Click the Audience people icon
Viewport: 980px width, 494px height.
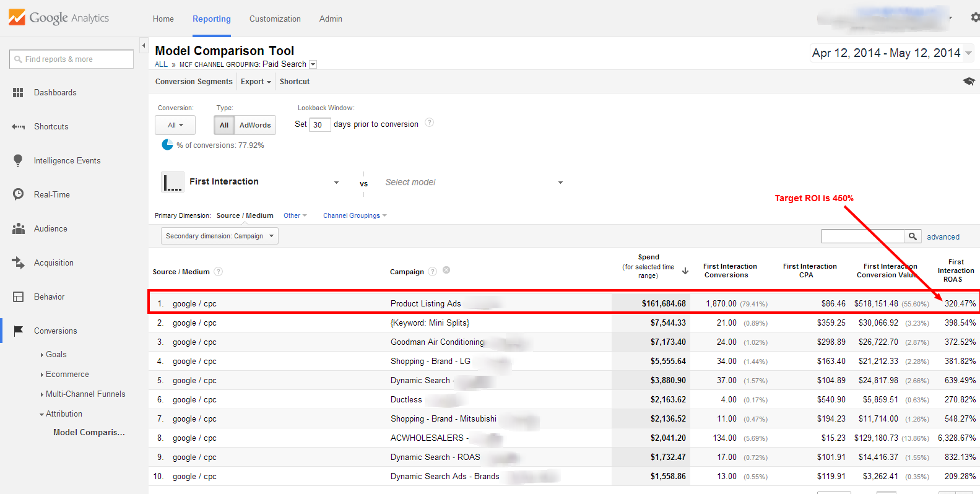[18, 228]
